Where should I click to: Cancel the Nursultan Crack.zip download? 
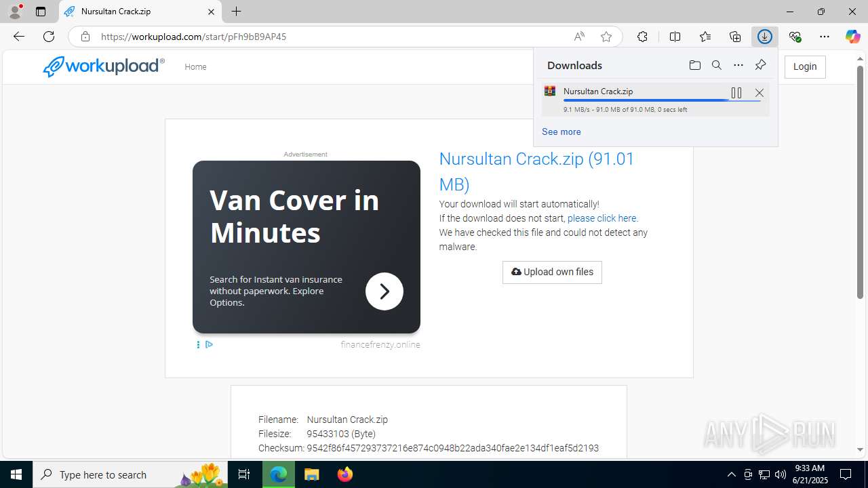click(x=759, y=93)
